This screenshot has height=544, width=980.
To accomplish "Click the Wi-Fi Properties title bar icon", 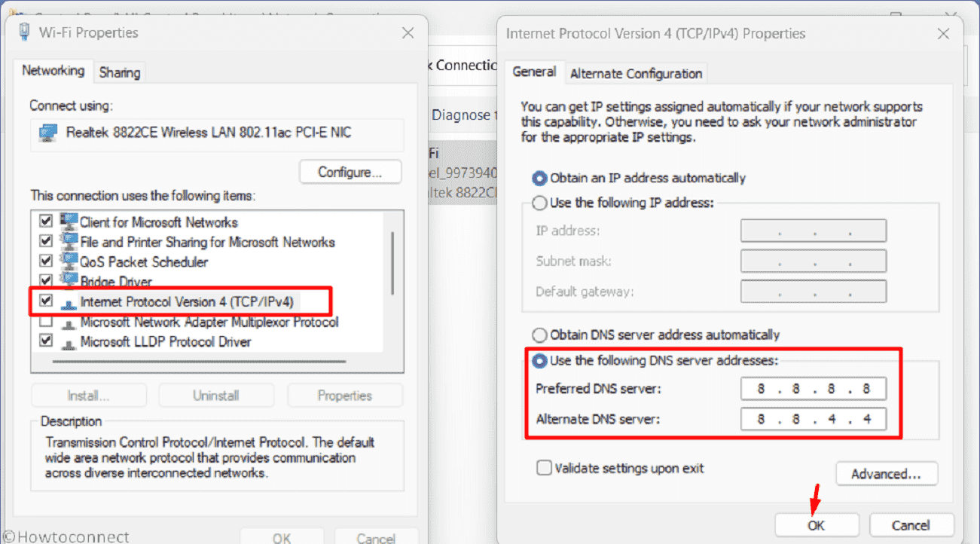I will [25, 32].
